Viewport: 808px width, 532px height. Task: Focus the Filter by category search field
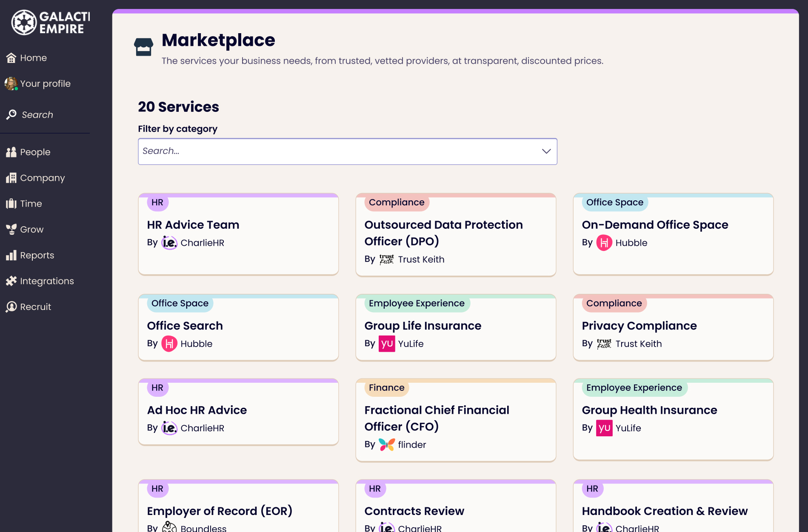tap(347, 151)
